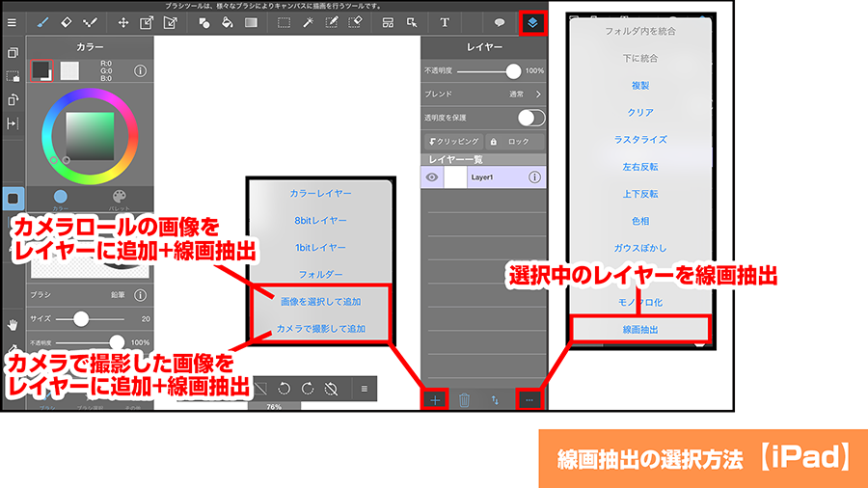Select the background white swatch

coord(69,70)
